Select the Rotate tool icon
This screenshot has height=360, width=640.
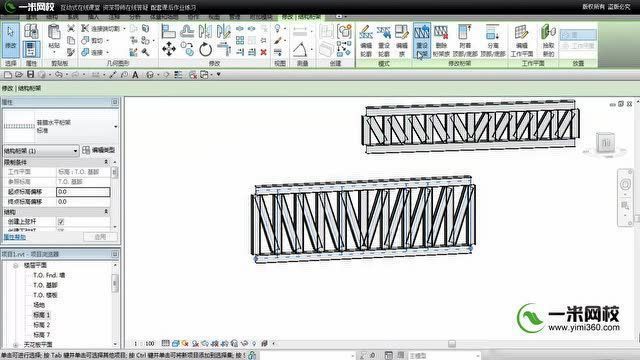[x=205, y=50]
